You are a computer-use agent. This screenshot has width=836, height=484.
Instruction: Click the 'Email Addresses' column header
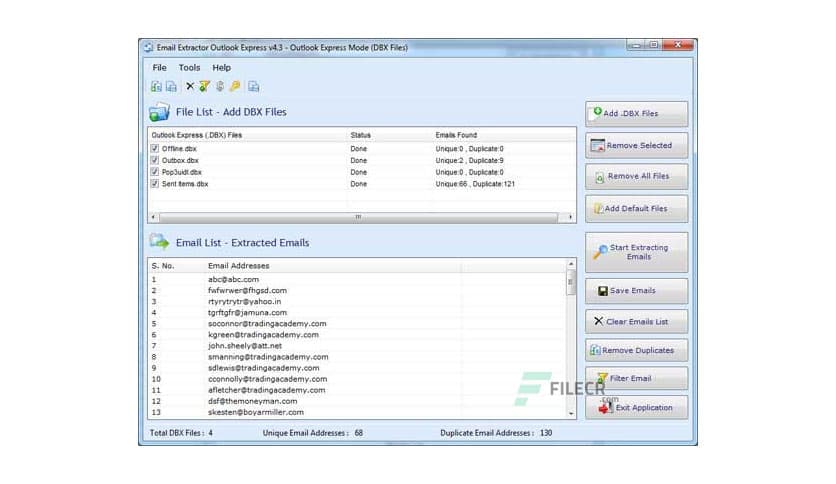238,265
